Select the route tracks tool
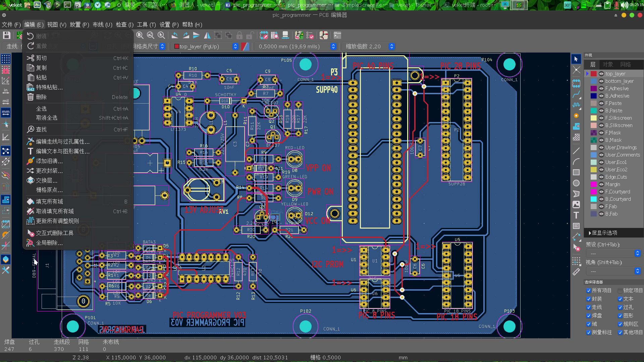The width and height of the screenshot is (644, 362). tap(576, 95)
